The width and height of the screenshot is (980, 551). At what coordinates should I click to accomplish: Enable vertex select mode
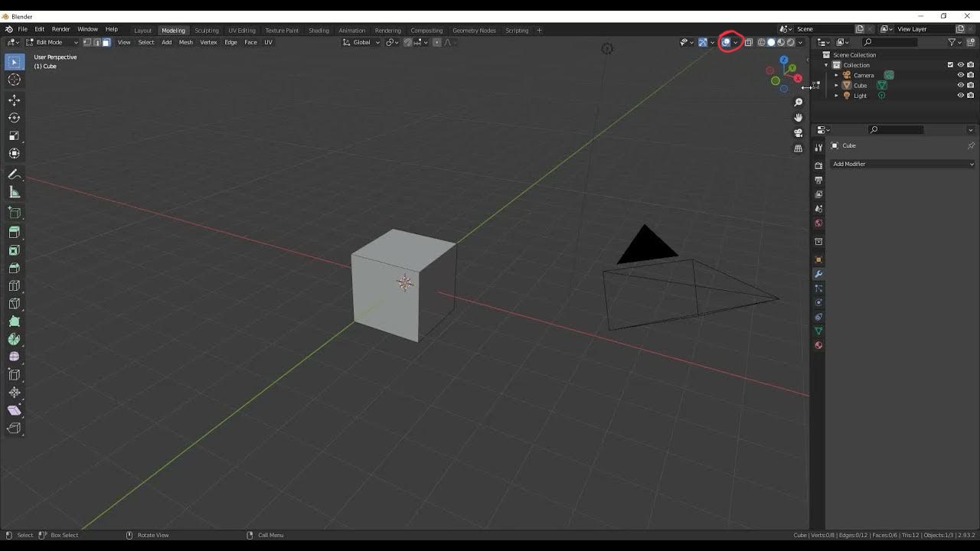[87, 42]
